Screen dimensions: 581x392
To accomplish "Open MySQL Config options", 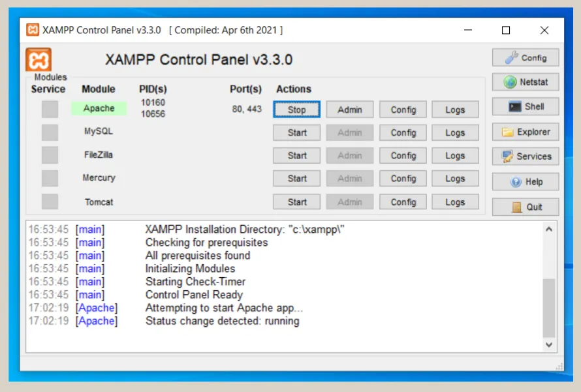I will click(402, 132).
